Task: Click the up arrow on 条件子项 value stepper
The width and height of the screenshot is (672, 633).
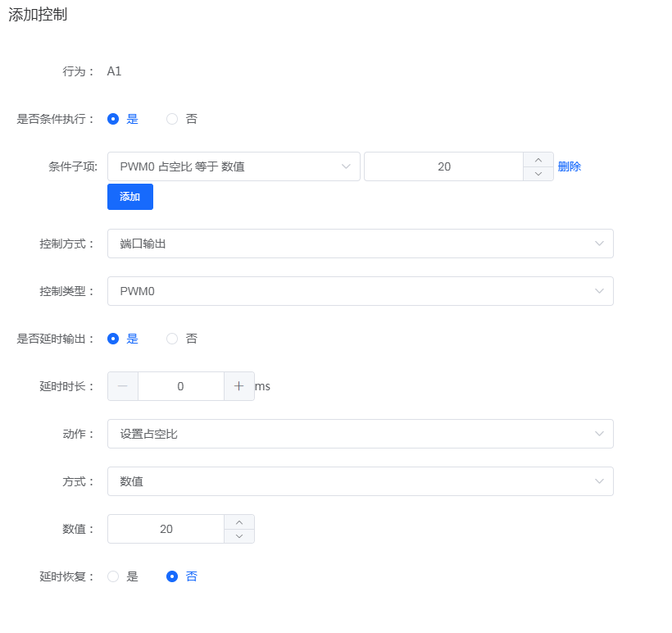Action: click(x=539, y=161)
